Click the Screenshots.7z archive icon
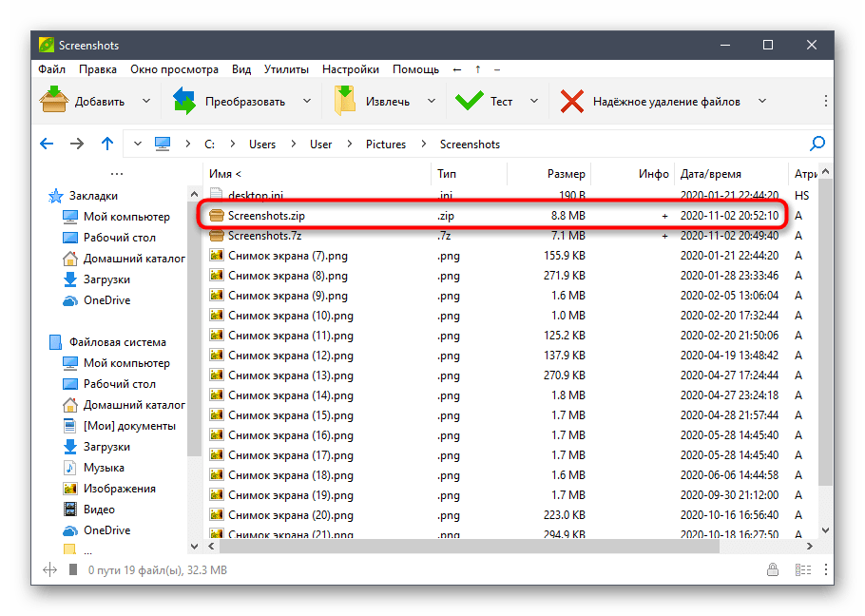This screenshot has width=865, height=616. [217, 236]
